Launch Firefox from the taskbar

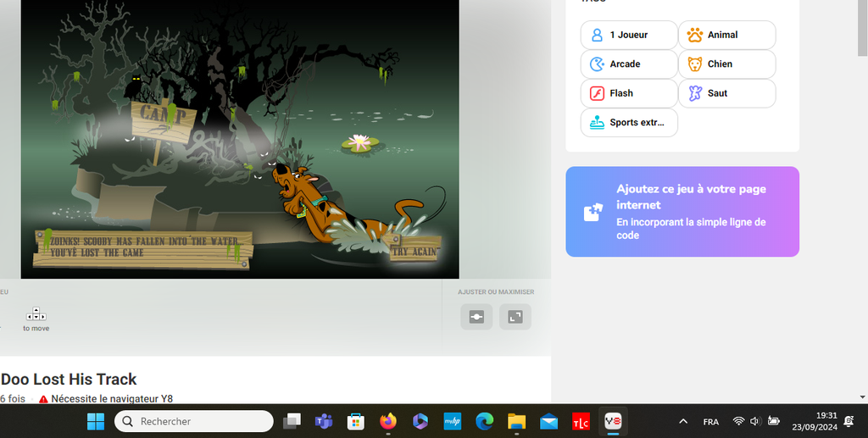[388, 421]
